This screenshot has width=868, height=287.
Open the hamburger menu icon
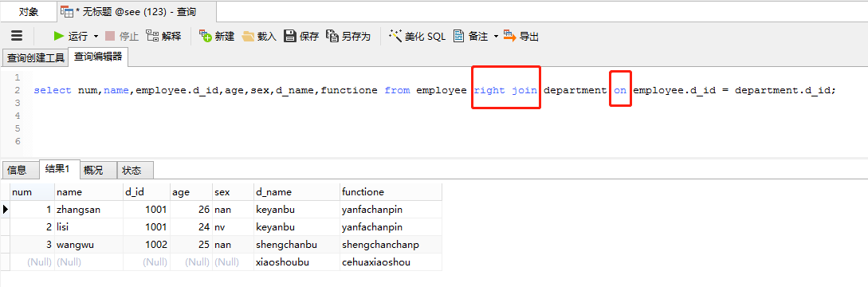(x=18, y=36)
